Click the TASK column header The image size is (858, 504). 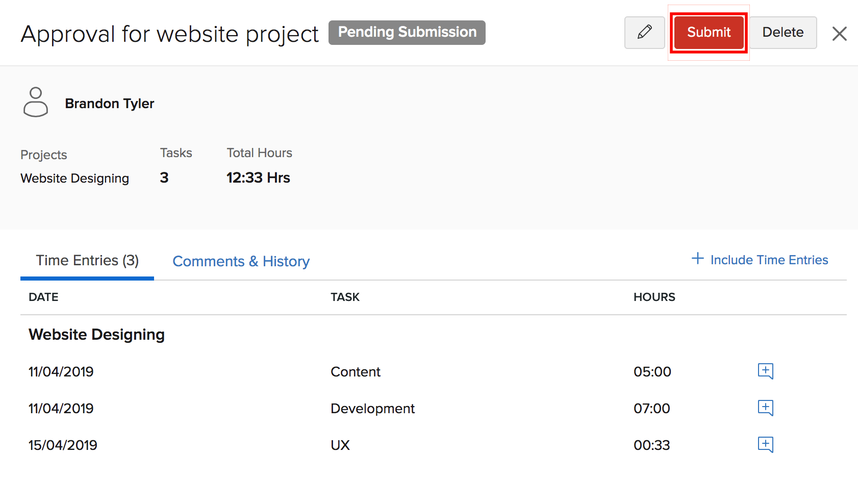[345, 297]
